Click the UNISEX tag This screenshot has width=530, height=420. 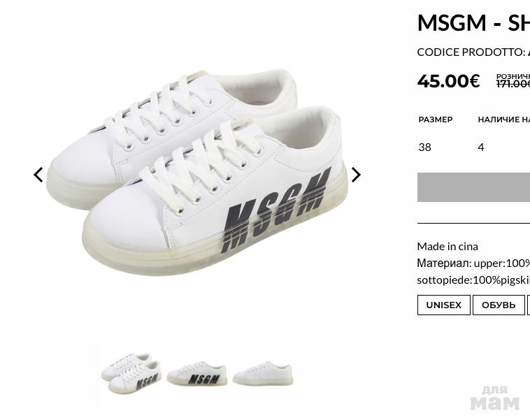443,305
